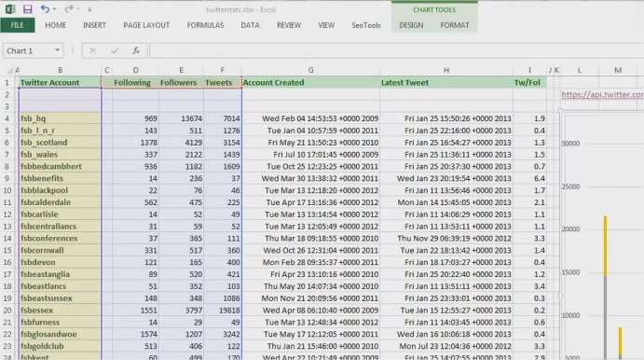Viewport: 644px width, 360px height.
Task: Select column G header
Action: 311,70
